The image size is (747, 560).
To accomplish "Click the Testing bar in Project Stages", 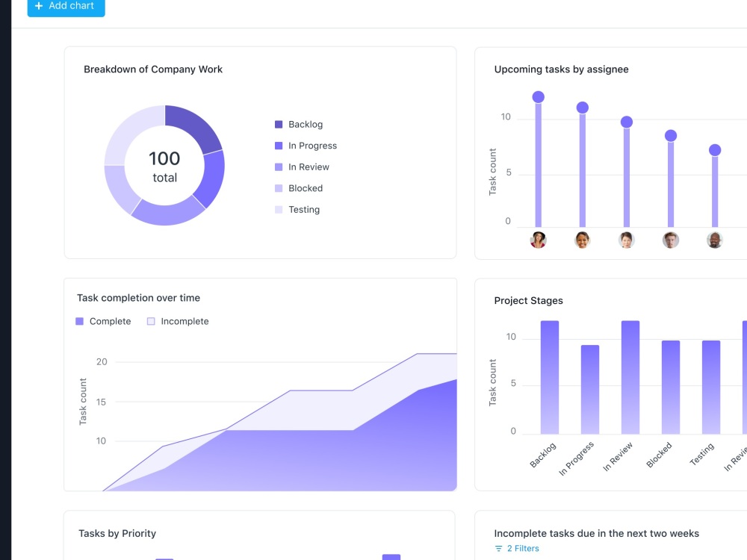I will pyautogui.click(x=711, y=387).
